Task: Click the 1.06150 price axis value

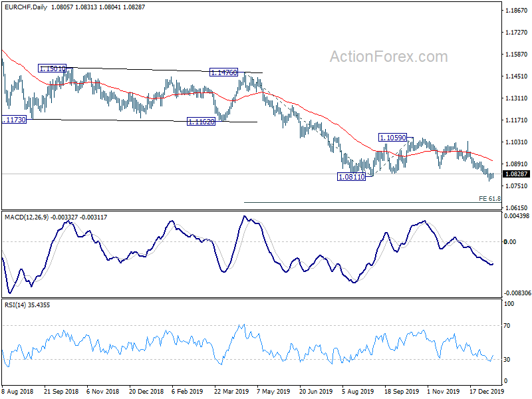Action: point(517,207)
